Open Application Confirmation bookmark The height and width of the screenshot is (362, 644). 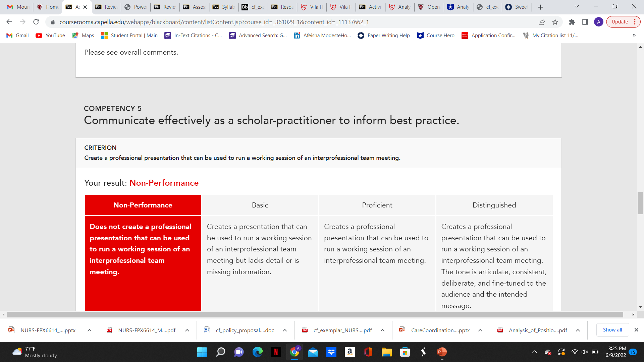(x=489, y=36)
